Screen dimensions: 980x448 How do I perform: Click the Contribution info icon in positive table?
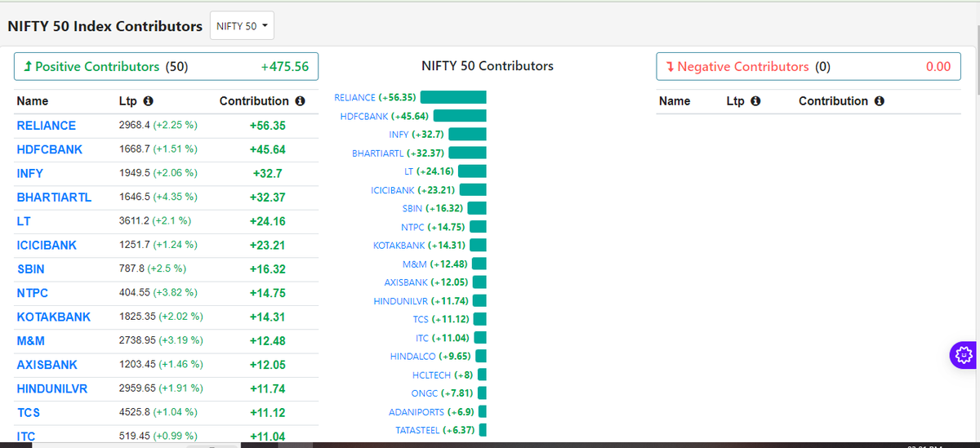click(300, 102)
